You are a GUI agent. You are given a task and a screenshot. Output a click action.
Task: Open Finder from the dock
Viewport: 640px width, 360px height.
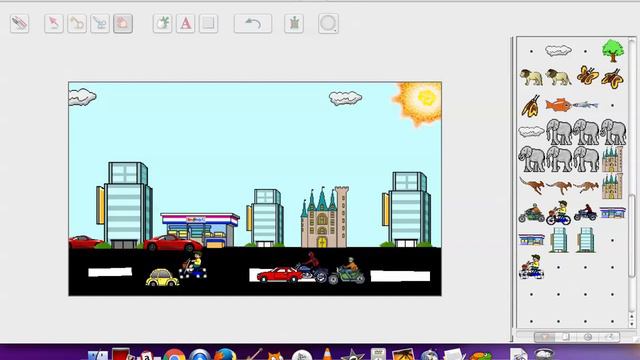98,355
